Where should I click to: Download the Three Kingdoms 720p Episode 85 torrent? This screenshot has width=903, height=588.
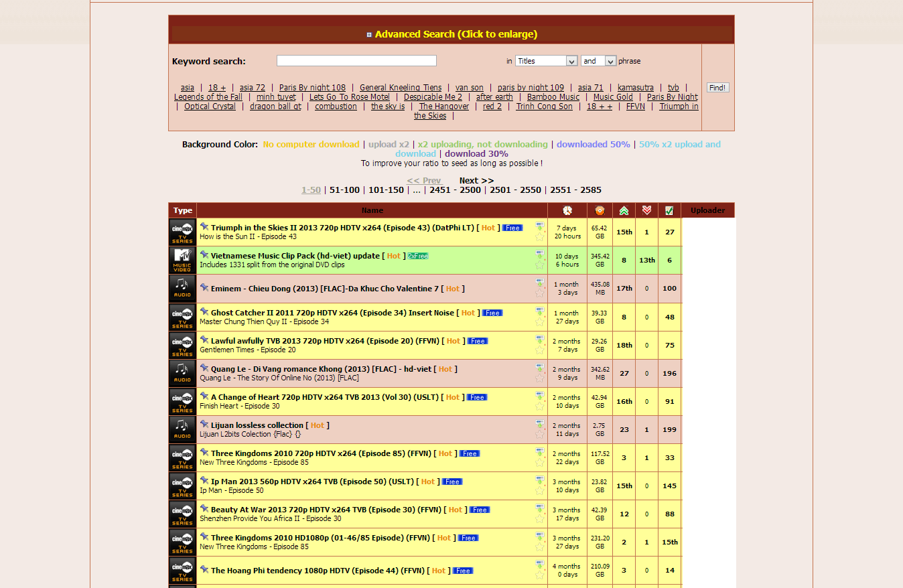[540, 451]
